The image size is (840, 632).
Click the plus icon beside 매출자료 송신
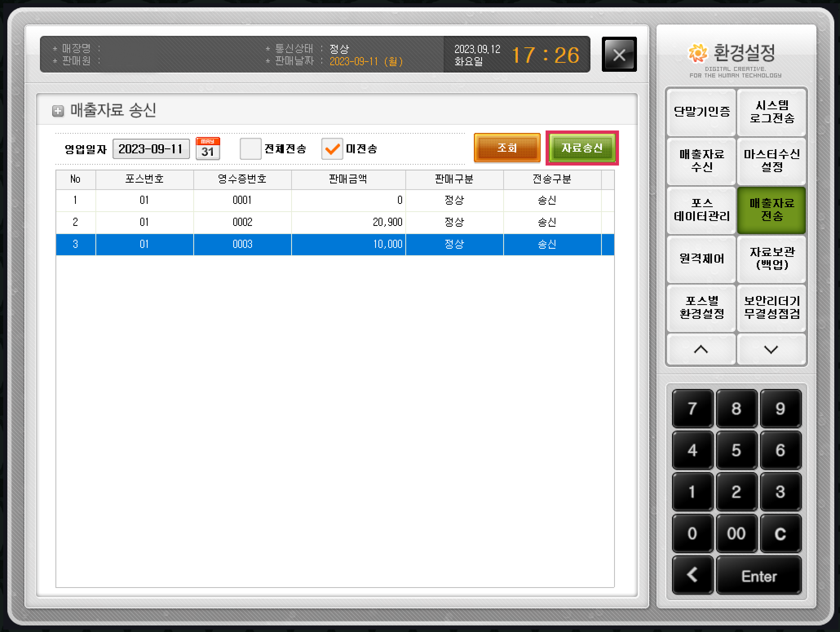pyautogui.click(x=58, y=110)
